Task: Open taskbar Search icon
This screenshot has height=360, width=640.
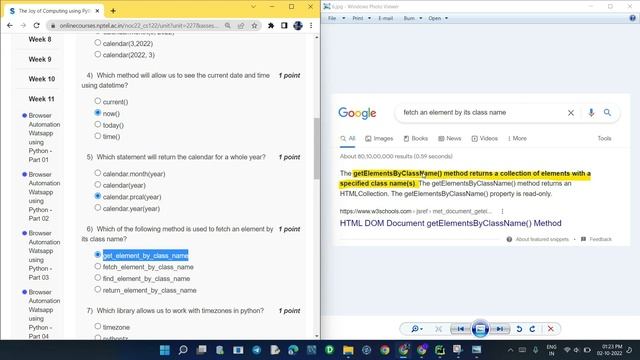Action: (183, 350)
